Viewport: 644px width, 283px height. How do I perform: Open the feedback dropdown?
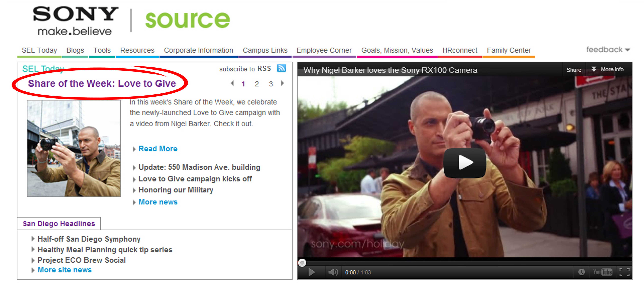608,49
